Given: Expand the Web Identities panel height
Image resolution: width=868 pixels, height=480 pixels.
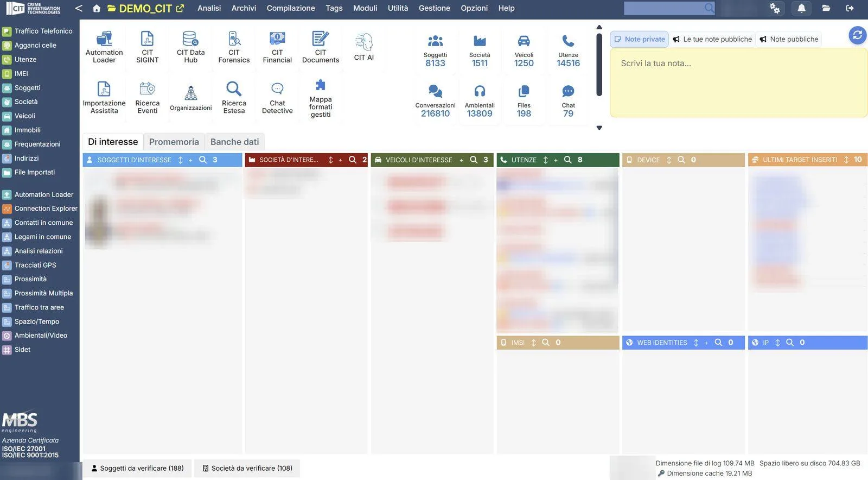Looking at the screenshot, I should coord(696,343).
